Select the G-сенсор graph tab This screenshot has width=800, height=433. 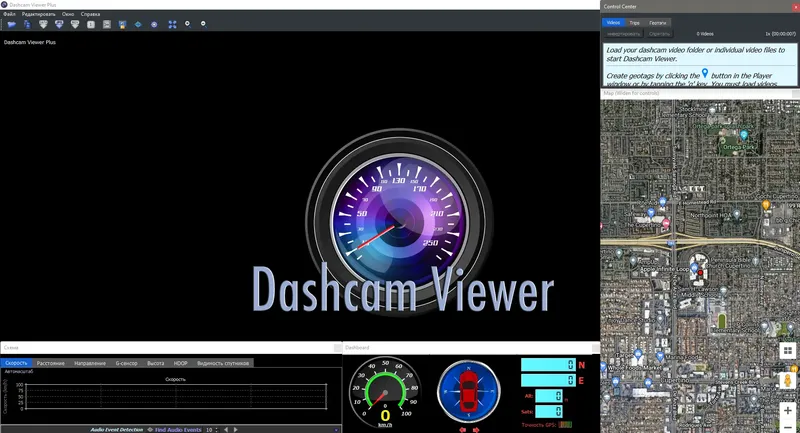pos(127,363)
